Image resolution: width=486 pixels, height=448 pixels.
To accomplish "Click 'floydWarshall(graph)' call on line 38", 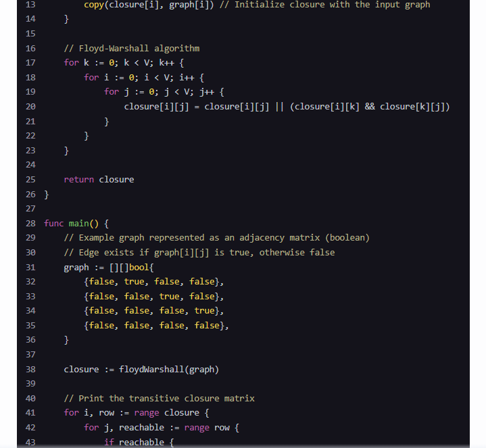I will (169, 370).
